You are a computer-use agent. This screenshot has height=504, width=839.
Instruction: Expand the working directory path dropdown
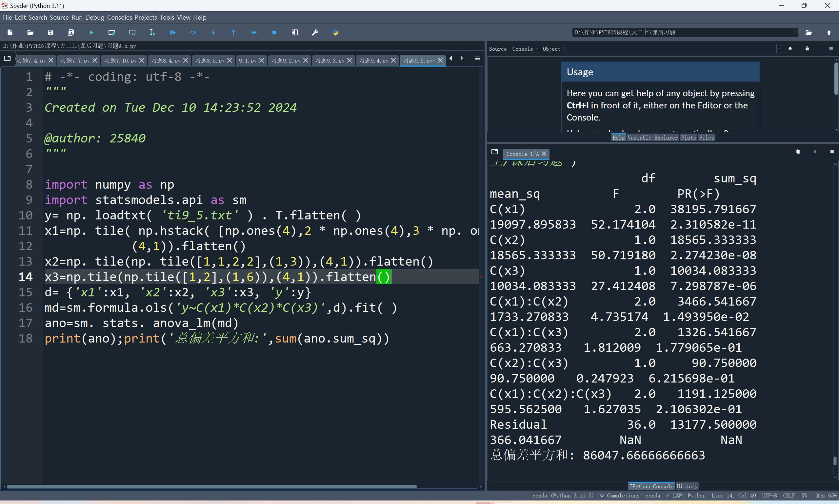tap(796, 33)
